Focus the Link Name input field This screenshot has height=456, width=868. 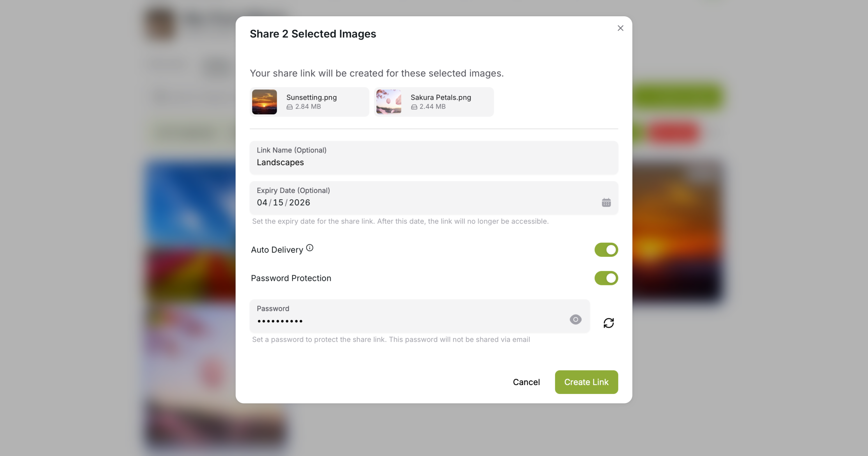coord(434,158)
